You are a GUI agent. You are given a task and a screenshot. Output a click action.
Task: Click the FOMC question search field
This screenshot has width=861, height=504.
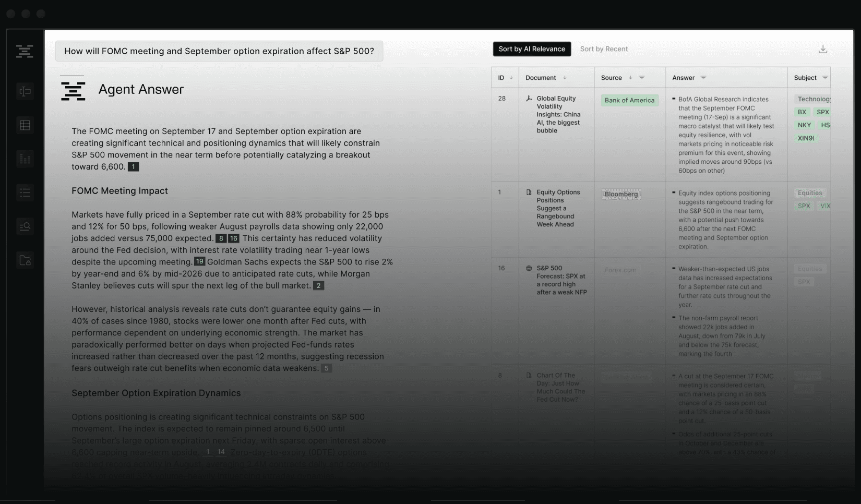219,51
